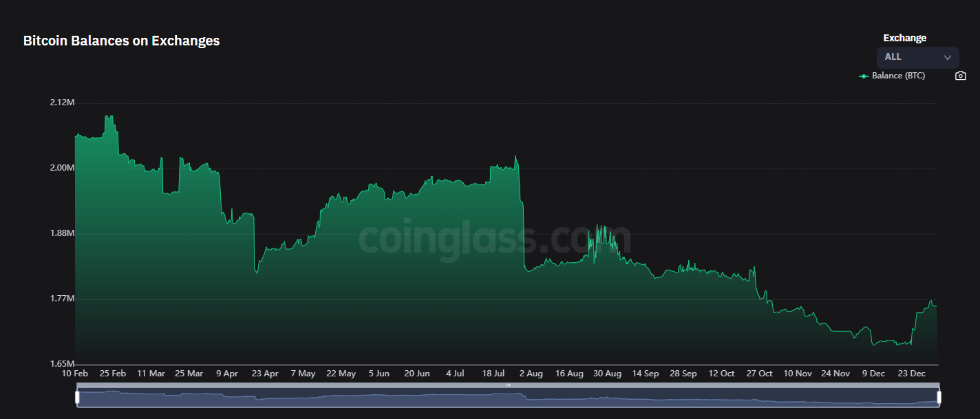Screen dimensions: 980x419
Task: Click the chevron arrow in Exchange selector
Action: 948,58
